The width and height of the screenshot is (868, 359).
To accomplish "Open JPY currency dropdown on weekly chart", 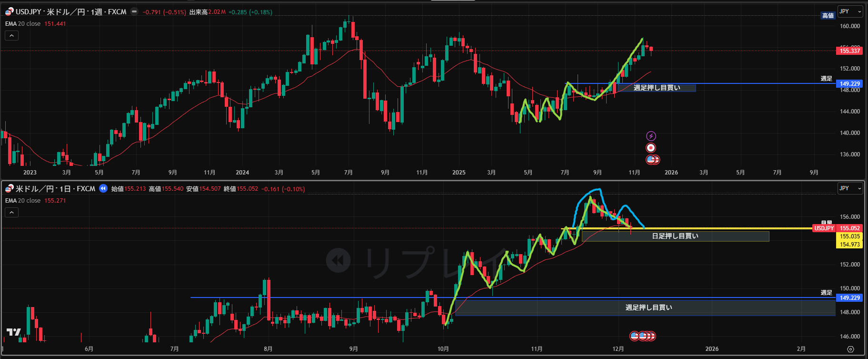I will [x=850, y=11].
